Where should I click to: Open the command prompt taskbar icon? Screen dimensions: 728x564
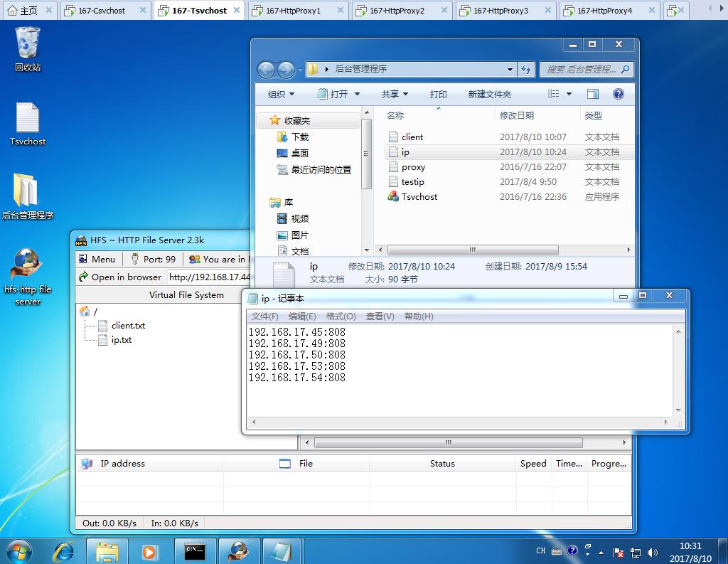click(x=195, y=551)
